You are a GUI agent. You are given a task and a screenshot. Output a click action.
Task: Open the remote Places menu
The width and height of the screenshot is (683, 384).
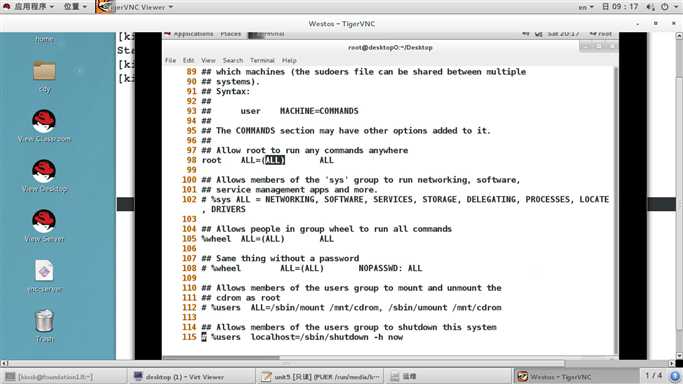[x=230, y=34]
